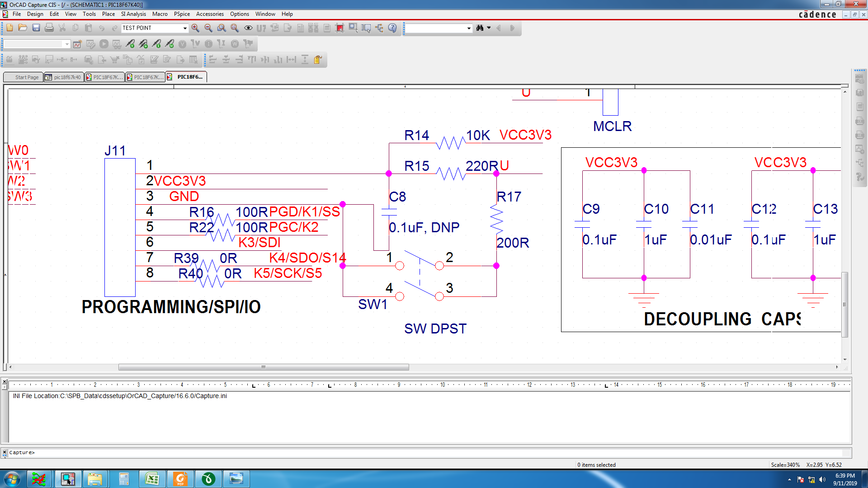Click the volume speaker tray icon

click(x=822, y=479)
